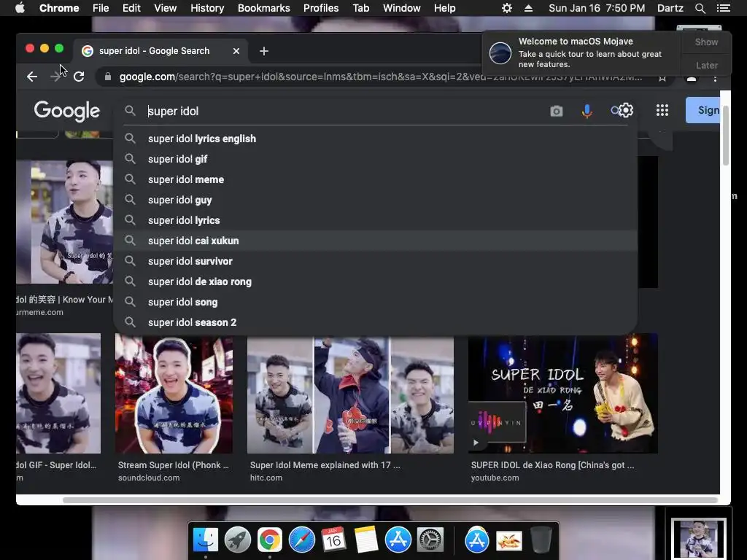Close the super idol Google Search tab
The height and width of the screenshot is (560, 747).
[236, 51]
